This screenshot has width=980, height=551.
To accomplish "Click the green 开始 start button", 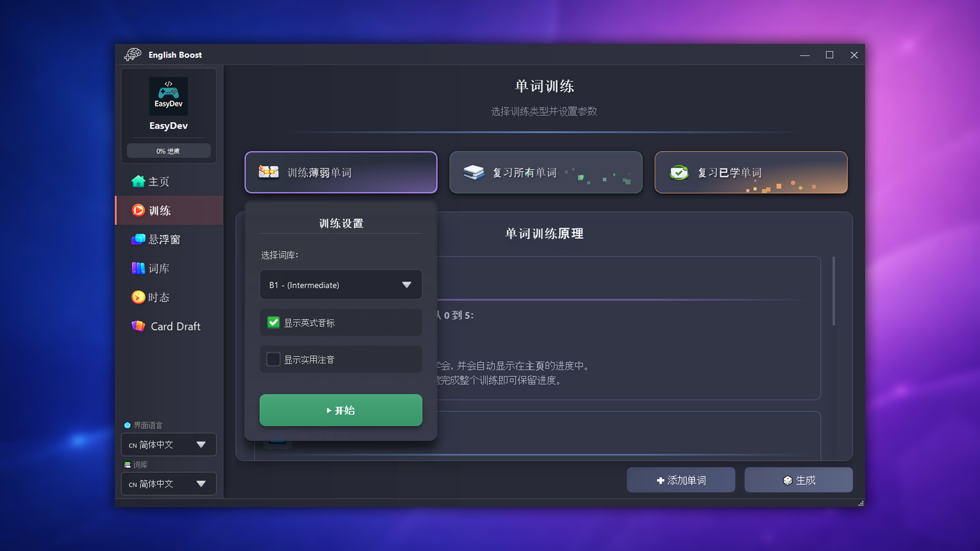I will [341, 410].
